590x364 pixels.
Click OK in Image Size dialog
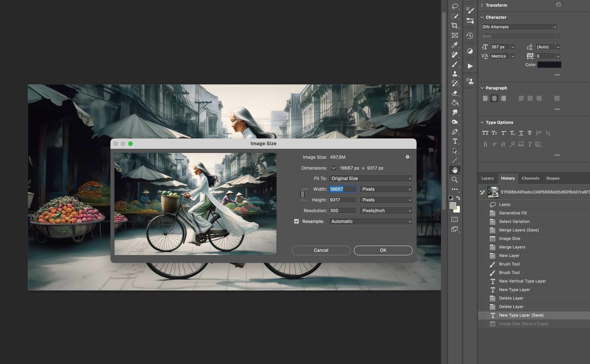click(383, 250)
